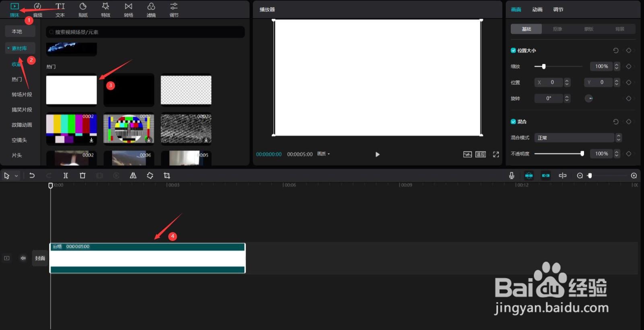Select the 抠像 cutout sub-tab
Viewport: 644px width, 330px height.
tap(557, 29)
